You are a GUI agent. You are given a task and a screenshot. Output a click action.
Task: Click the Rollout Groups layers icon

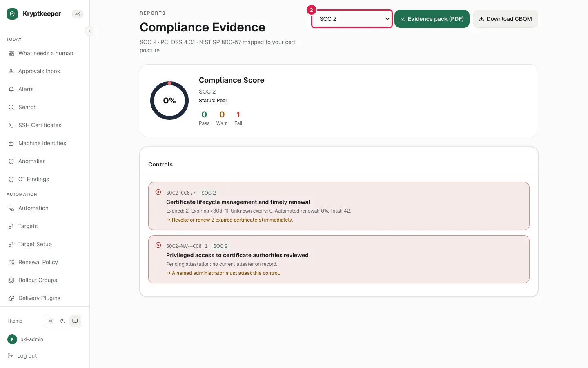click(11, 280)
